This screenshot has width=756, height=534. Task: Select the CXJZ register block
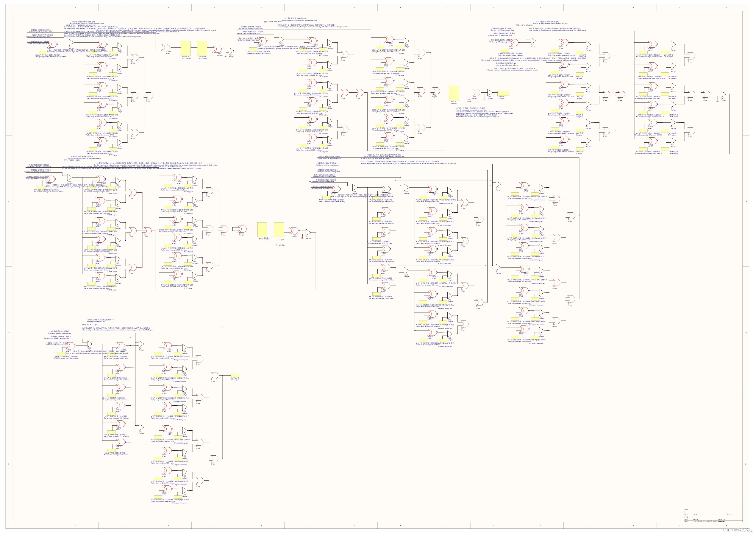coord(235,375)
